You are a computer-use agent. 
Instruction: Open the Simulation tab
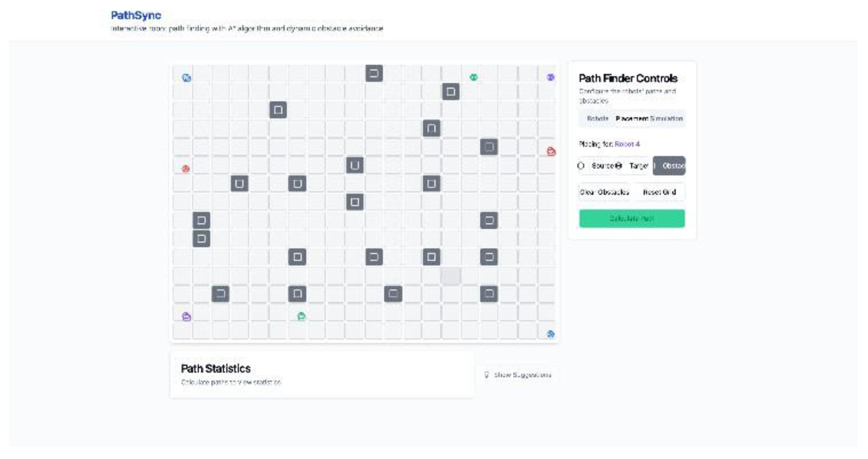tap(666, 119)
